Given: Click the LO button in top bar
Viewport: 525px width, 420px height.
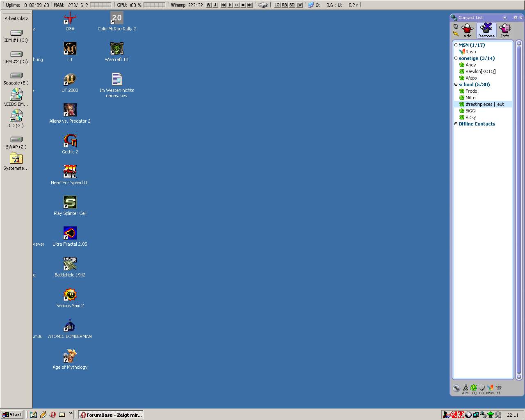Looking at the screenshot, I should click(x=277, y=5).
